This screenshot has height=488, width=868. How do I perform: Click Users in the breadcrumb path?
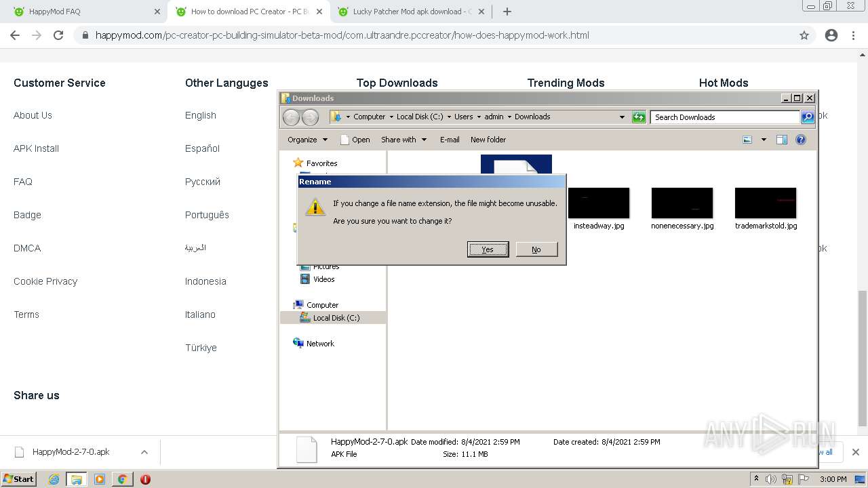[464, 117]
